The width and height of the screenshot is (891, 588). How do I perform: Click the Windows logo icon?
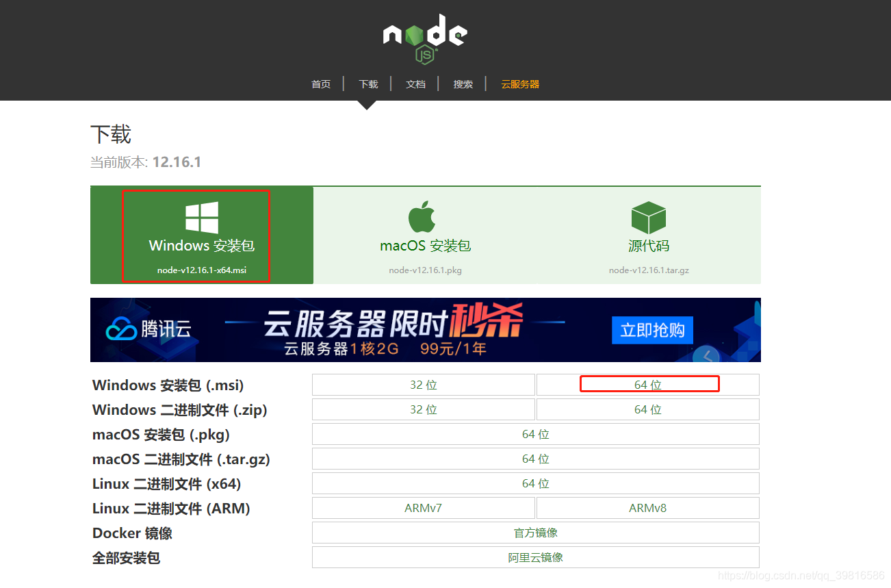[x=202, y=218]
